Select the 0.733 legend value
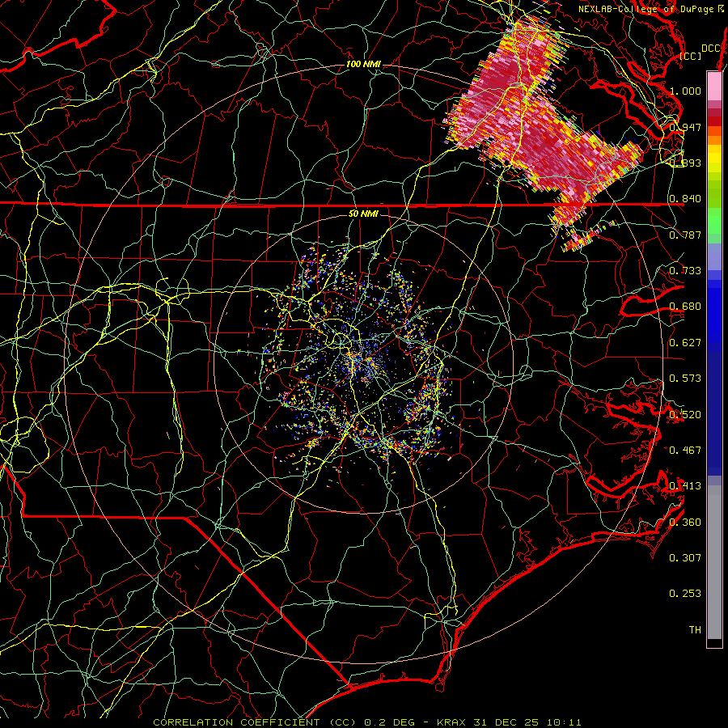 (685, 271)
